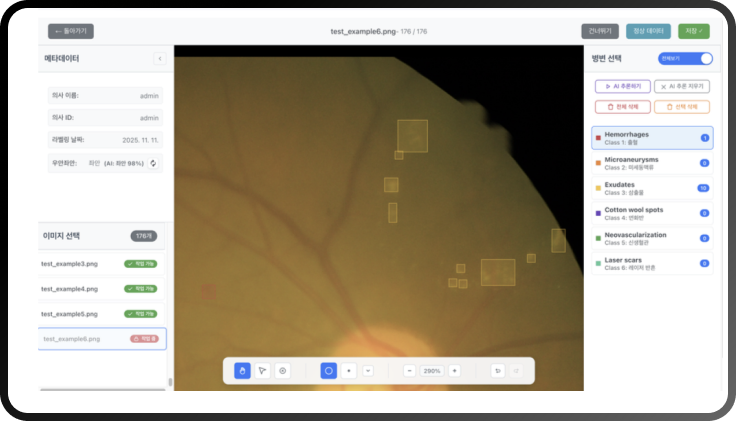This screenshot has width=736, height=421.
Task: Select the Exudates class row
Action: point(652,188)
